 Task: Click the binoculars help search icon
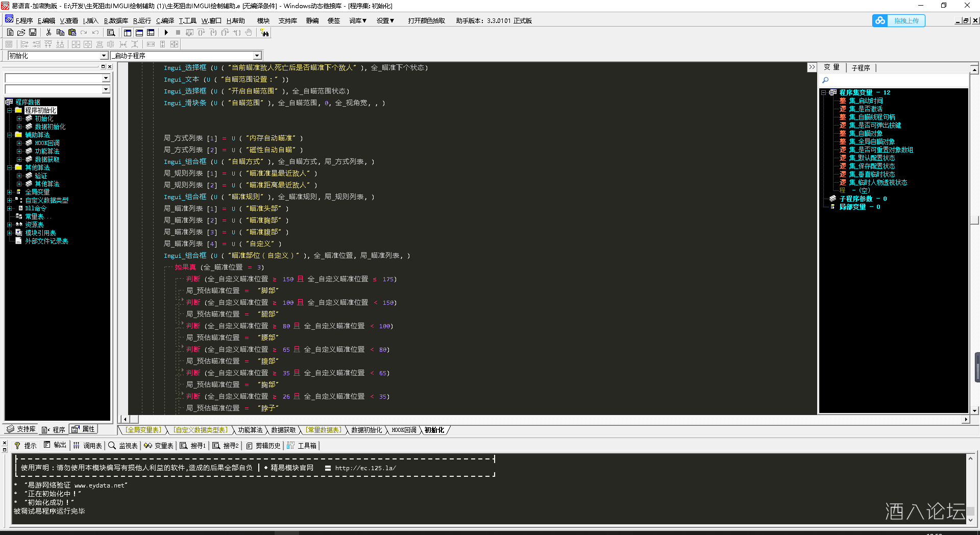pos(264,33)
